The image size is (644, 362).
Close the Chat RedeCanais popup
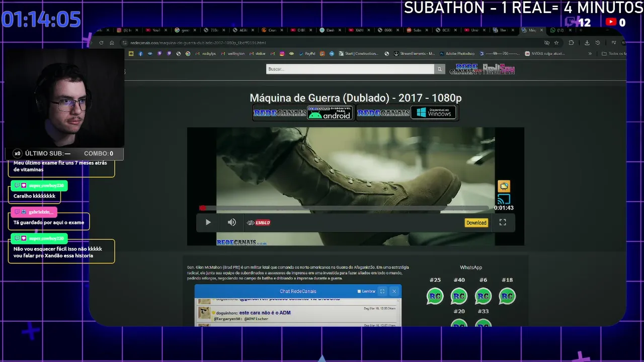(x=394, y=291)
